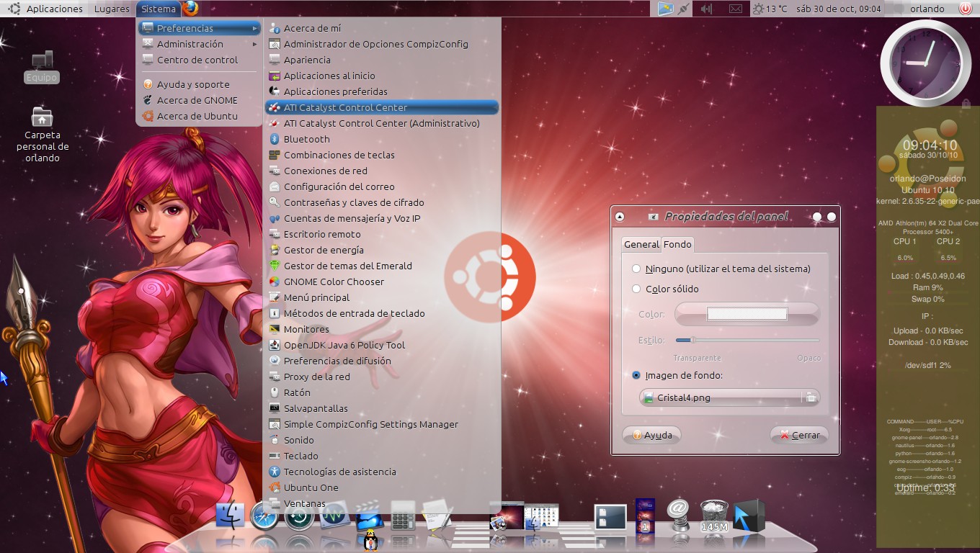The width and height of the screenshot is (980, 553).
Task: Open the mail envelope indicator in panel
Action: (735, 9)
